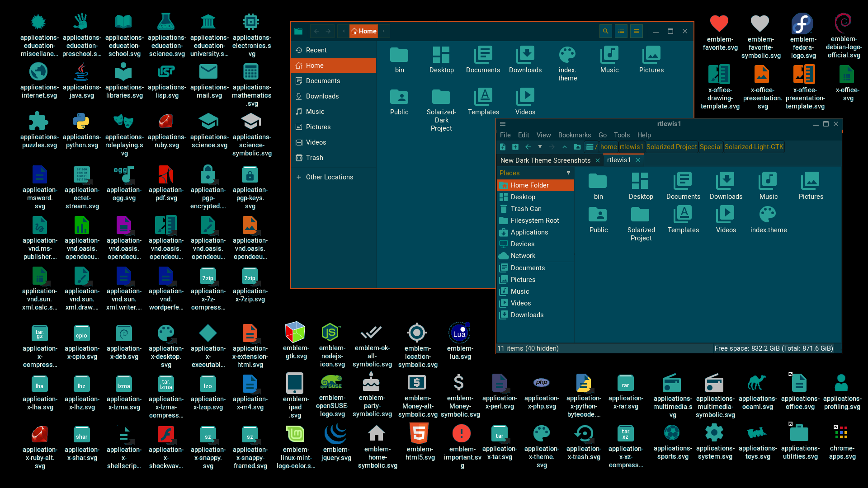Click back arrow in rtlewis1 toolbar
The width and height of the screenshot is (868, 488).
coord(528,147)
